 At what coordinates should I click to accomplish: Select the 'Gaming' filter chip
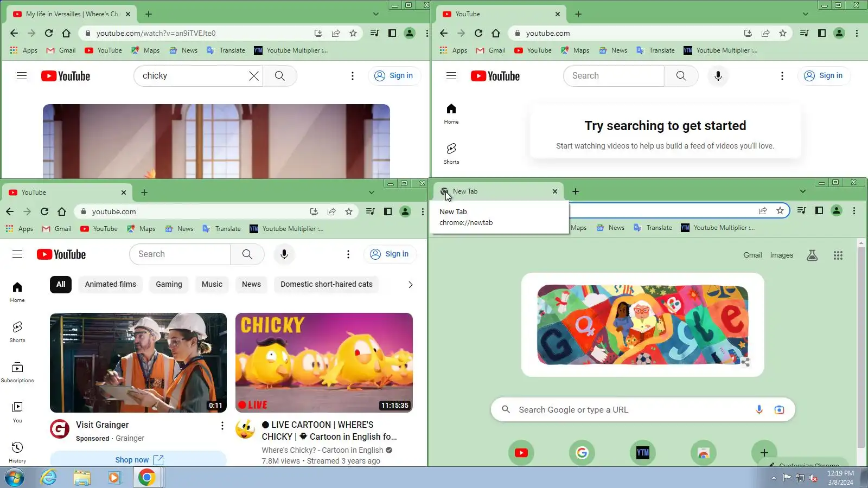click(x=169, y=284)
